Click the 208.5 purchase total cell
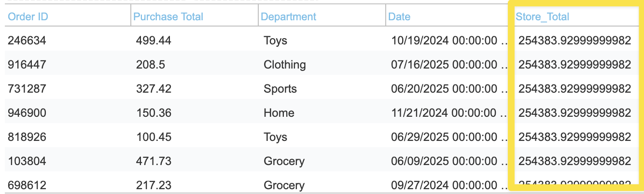 (x=150, y=65)
